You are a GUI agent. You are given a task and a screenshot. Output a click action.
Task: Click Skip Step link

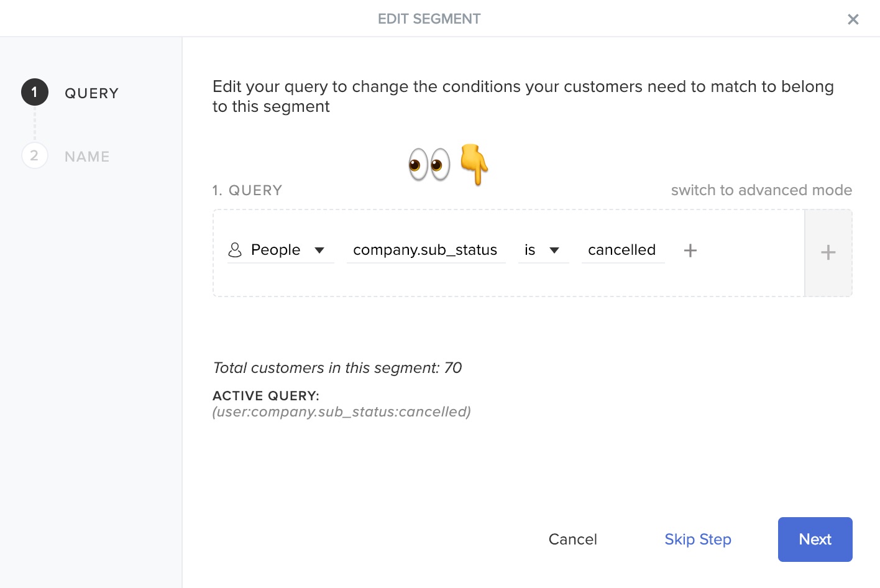[698, 540]
